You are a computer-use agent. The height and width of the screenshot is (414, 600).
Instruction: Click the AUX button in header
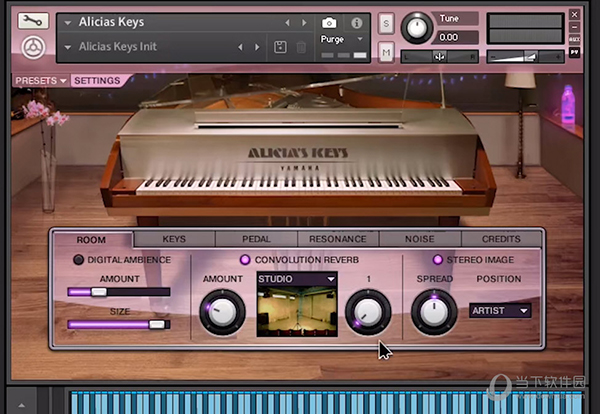click(x=574, y=39)
